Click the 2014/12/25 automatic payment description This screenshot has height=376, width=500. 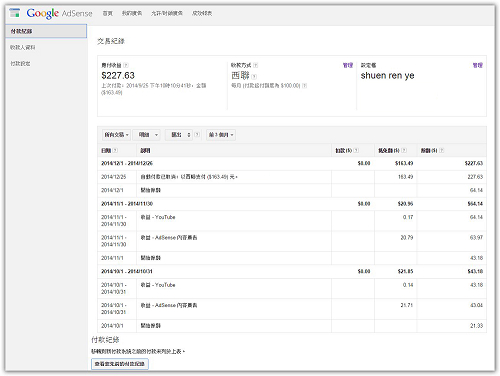189,177
